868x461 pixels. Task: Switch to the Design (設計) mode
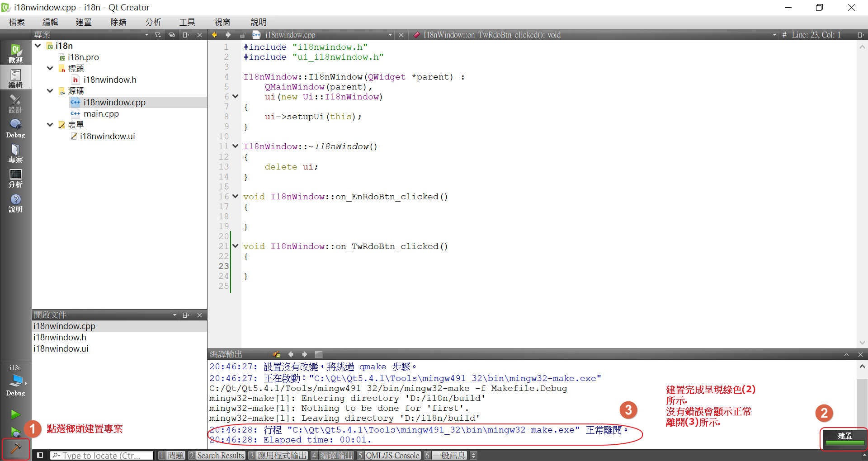coord(15,103)
